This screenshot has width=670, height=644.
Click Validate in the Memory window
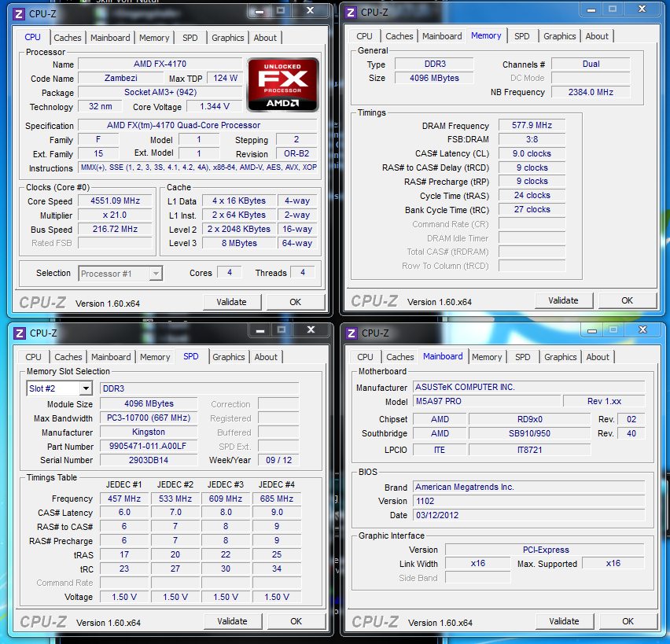(563, 301)
